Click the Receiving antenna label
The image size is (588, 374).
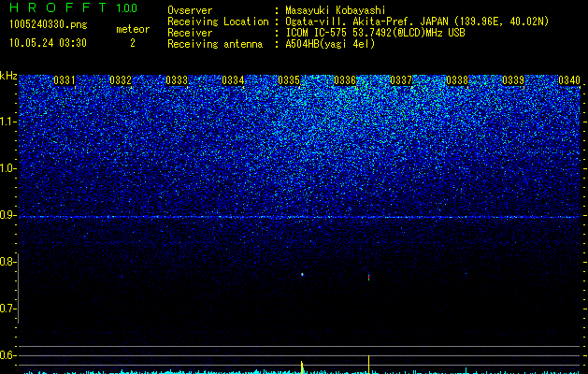tap(215, 44)
